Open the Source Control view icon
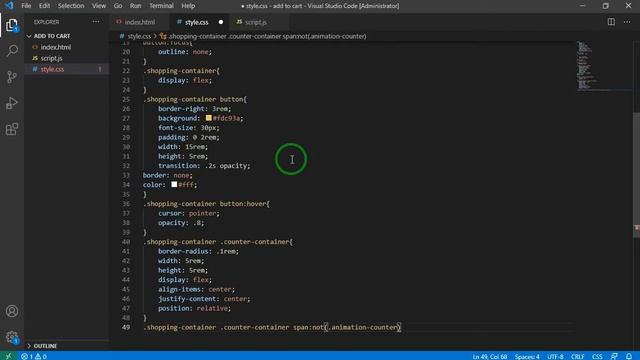Screen dimensions: 640x360 12,77
